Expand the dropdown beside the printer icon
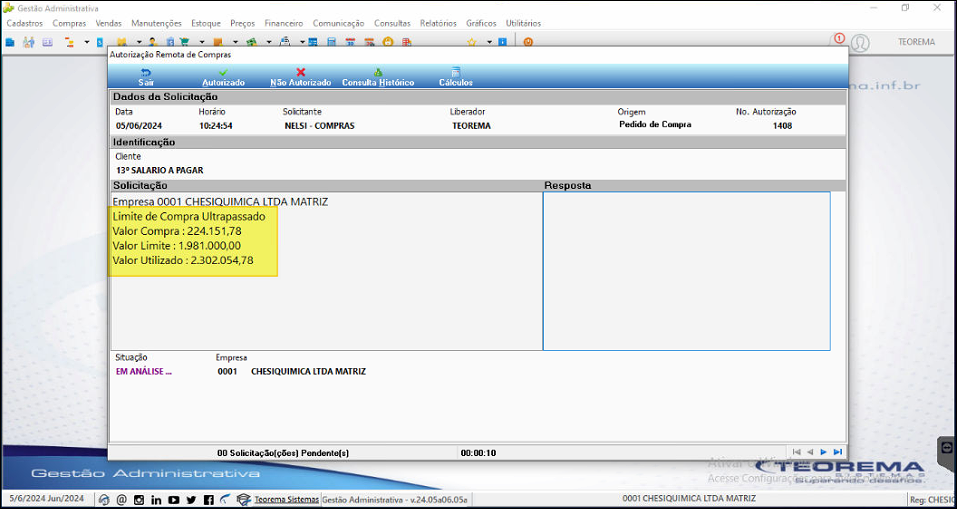The image size is (957, 509). pyautogui.click(x=303, y=42)
